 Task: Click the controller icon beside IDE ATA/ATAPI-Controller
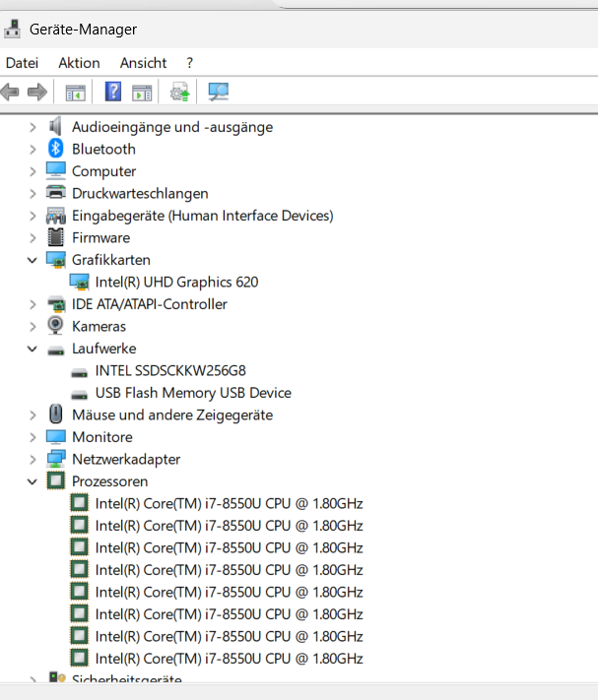[x=56, y=304]
